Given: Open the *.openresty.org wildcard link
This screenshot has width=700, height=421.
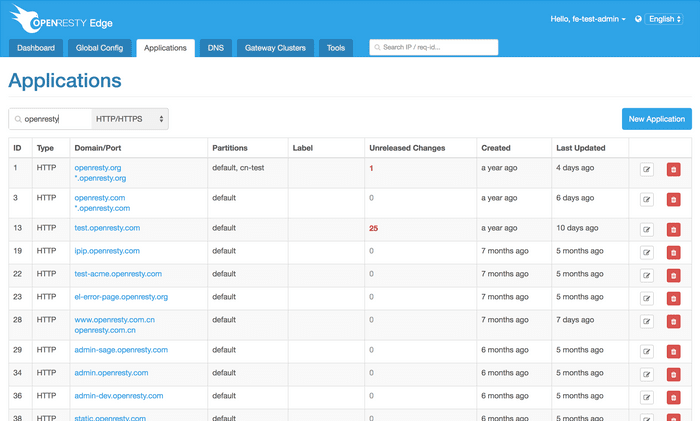Looking at the screenshot, I should (x=100, y=178).
